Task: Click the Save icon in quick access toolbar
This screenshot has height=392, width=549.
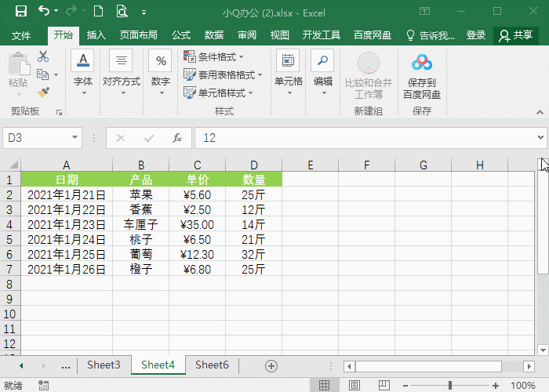Action: [x=21, y=12]
